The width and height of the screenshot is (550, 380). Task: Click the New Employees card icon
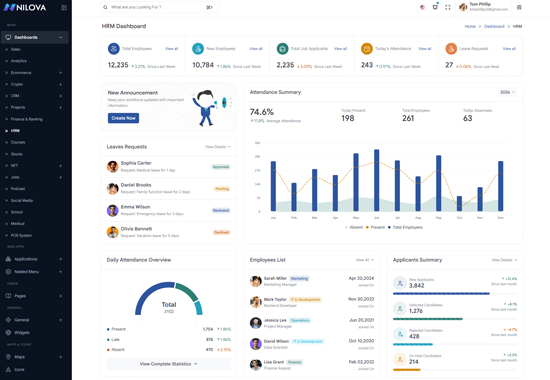(198, 49)
